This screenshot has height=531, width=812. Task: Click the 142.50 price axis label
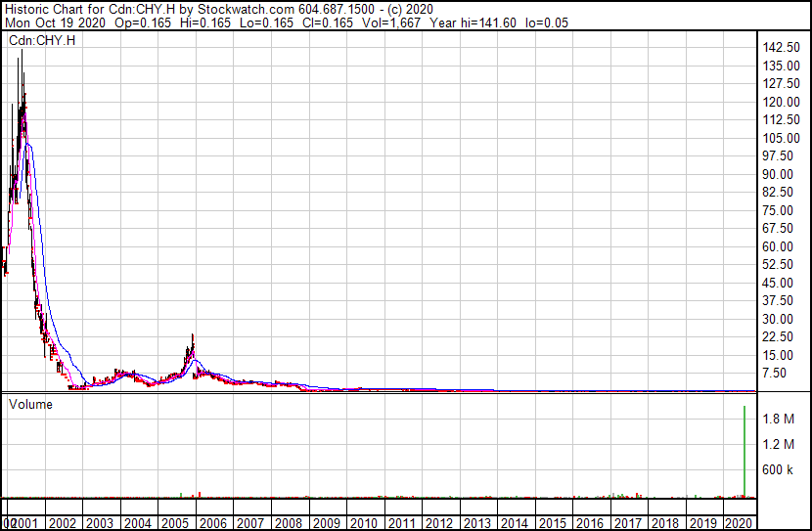pyautogui.click(x=781, y=48)
